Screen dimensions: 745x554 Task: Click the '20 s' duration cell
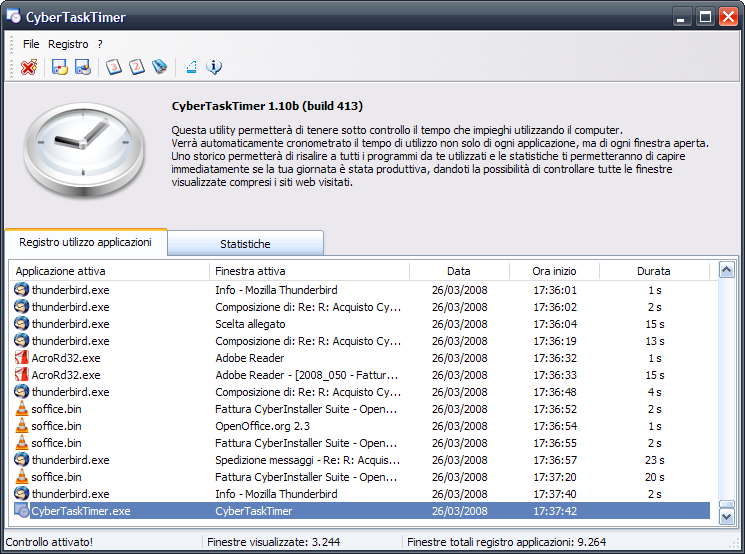(x=654, y=477)
